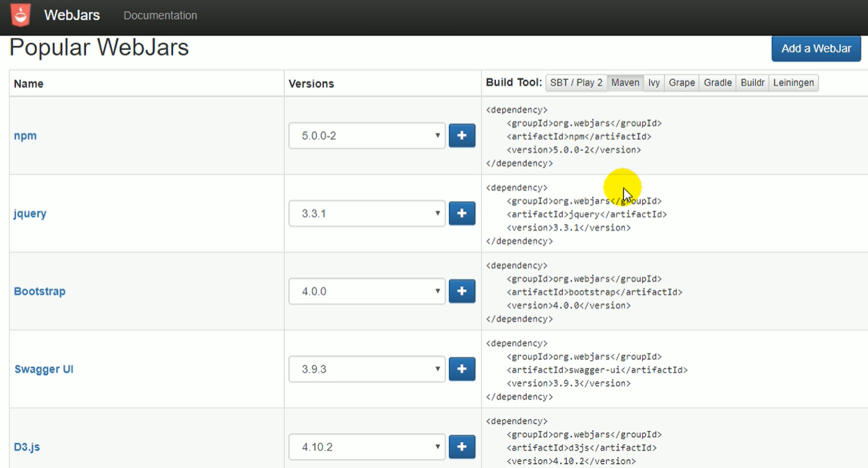
Task: Add npm version with plus button
Action: [x=462, y=136]
